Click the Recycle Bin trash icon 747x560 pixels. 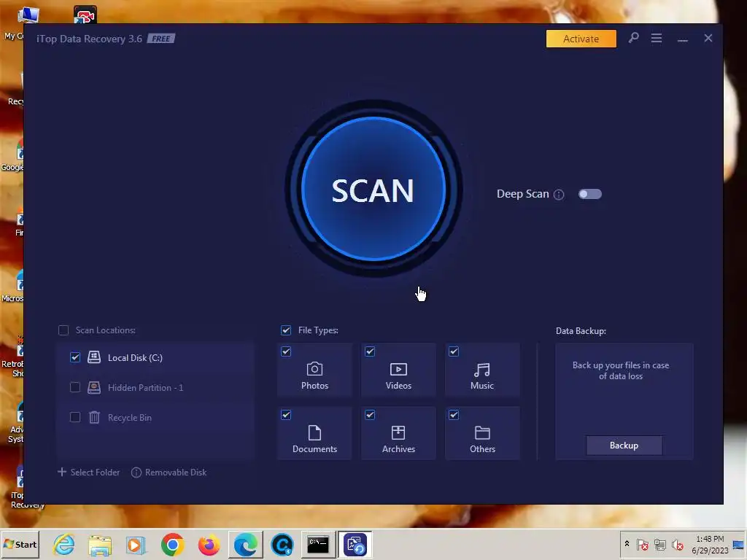[94, 417]
